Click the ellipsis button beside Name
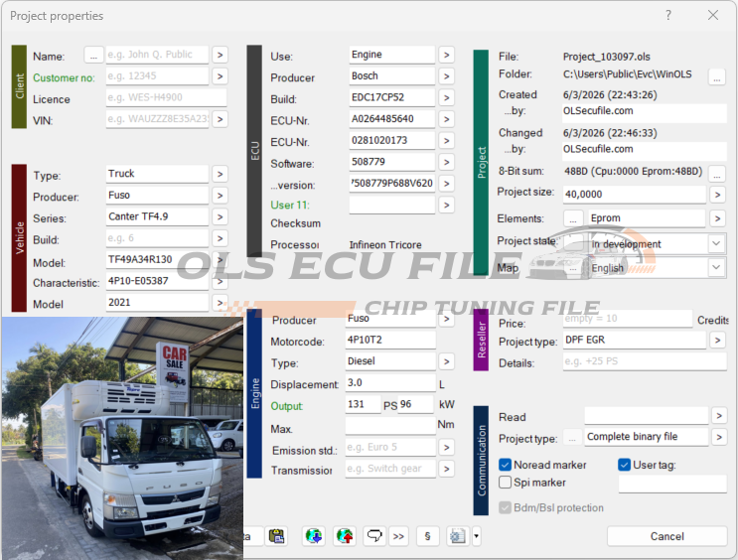 [x=93, y=55]
